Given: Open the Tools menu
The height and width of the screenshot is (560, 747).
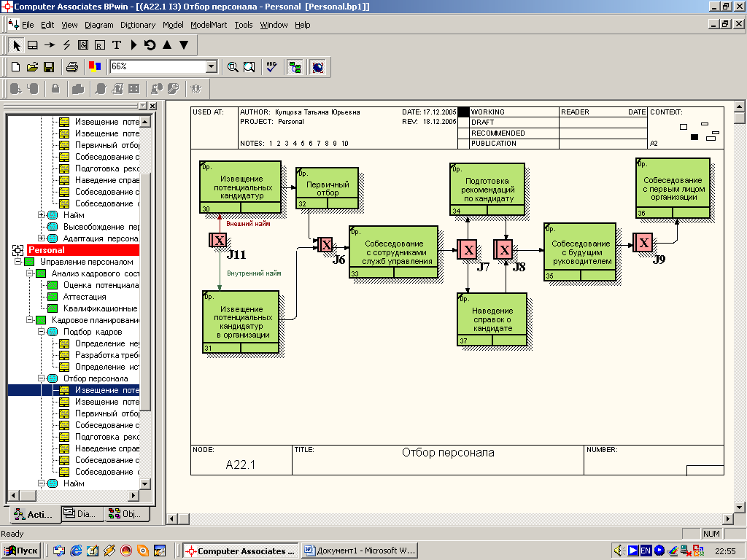Looking at the screenshot, I should click(x=244, y=25).
